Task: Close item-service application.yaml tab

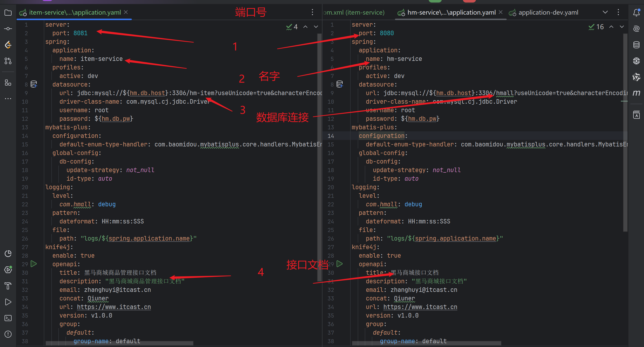Action: tap(126, 12)
